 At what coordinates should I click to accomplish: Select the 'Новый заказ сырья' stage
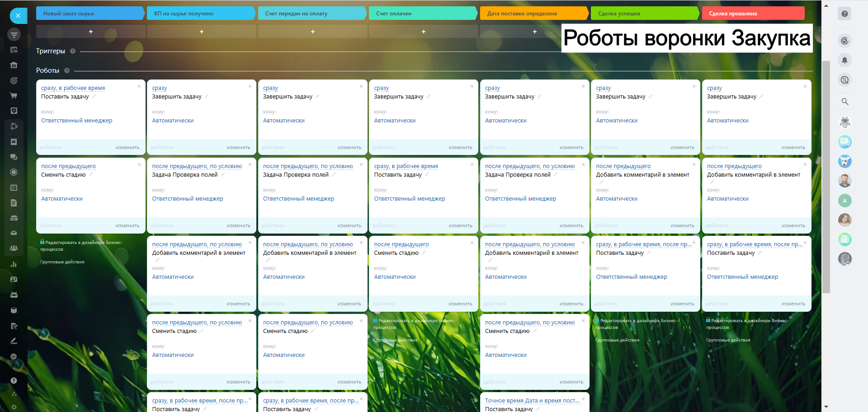(90, 14)
